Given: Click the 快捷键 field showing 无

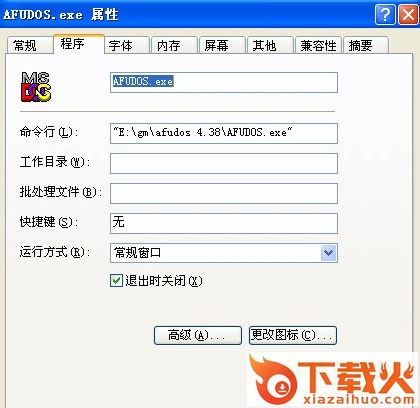Looking at the screenshot, I should click(x=224, y=223).
